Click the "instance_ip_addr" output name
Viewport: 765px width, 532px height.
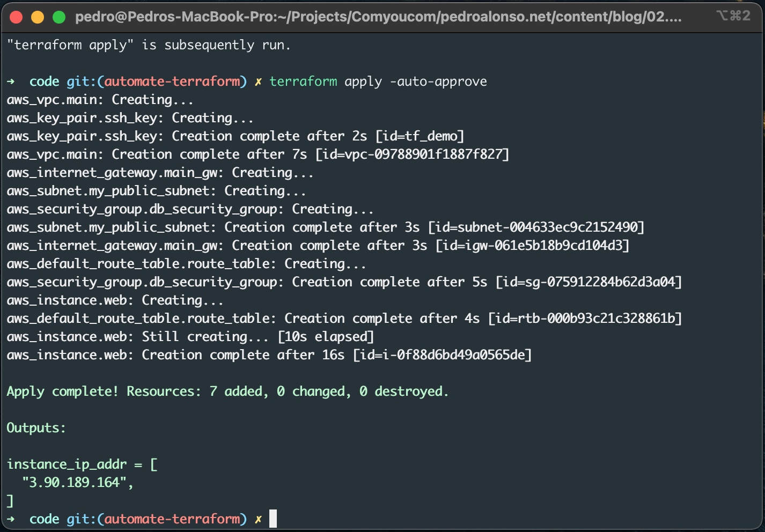click(x=67, y=464)
